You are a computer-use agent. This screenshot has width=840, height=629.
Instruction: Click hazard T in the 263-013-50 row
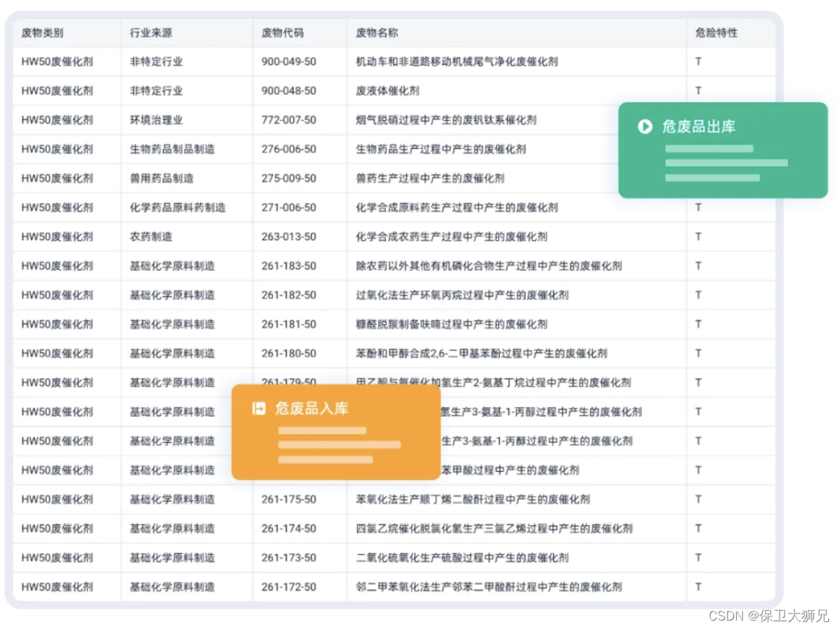tap(699, 237)
